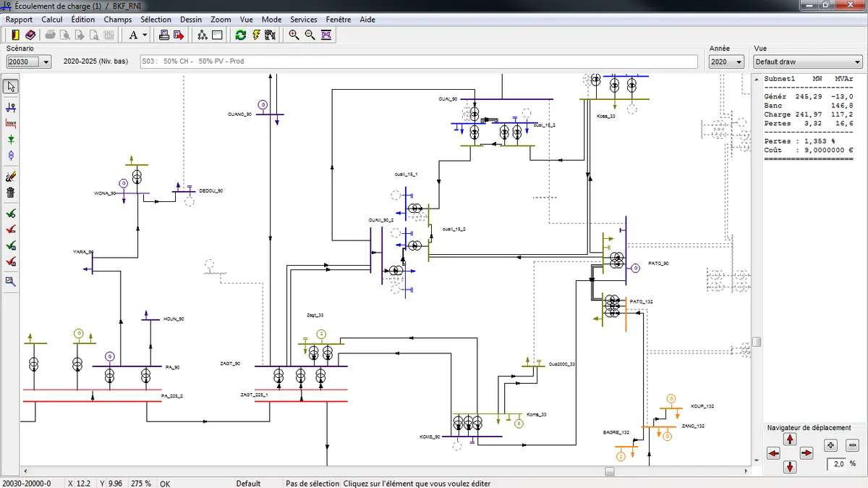Image resolution: width=868 pixels, height=488 pixels.
Task: Select the zoom in magnifier tool
Action: click(x=293, y=34)
